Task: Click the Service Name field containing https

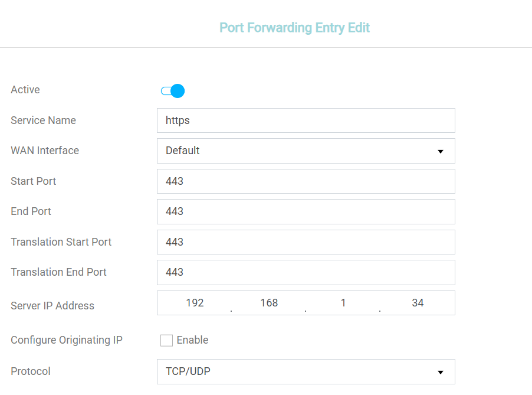Action: (306, 120)
